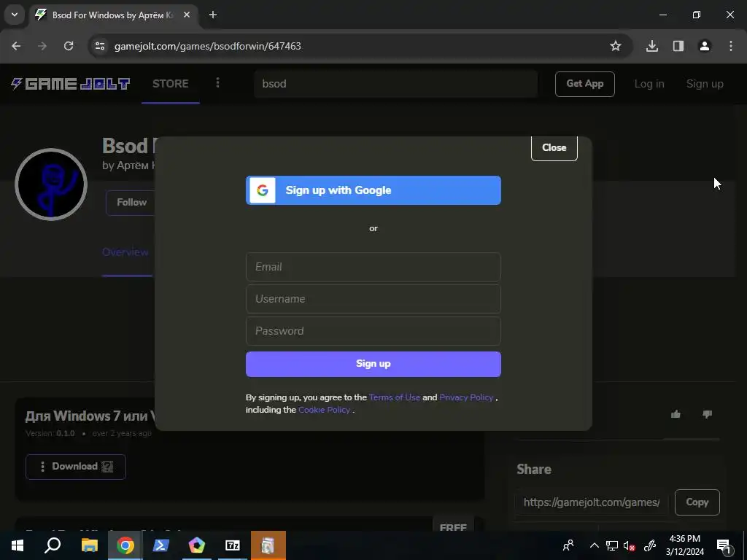Click the Download button for version 0.1.0

[76, 467]
